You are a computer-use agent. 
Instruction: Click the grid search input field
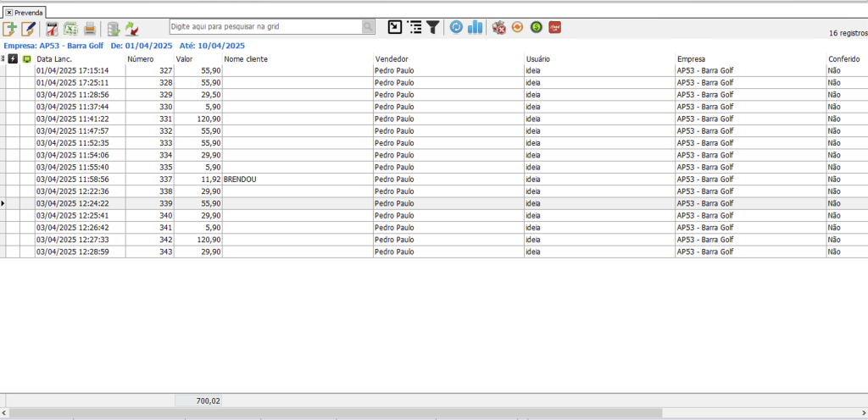[x=264, y=27]
